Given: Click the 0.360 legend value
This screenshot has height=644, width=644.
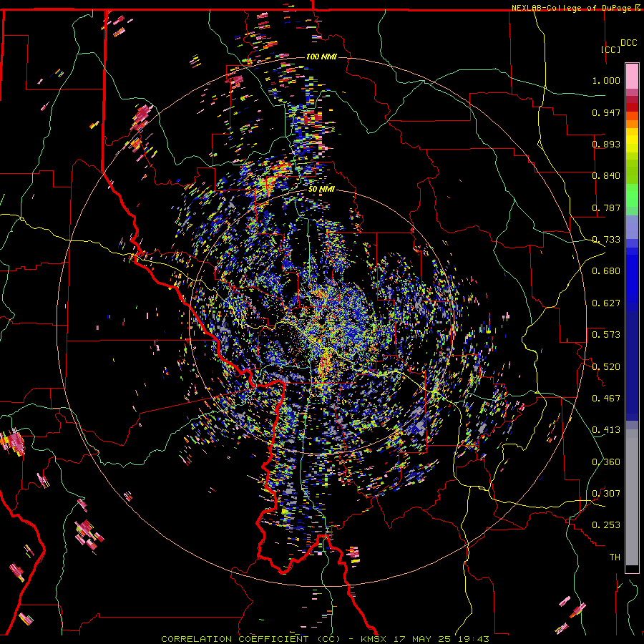Looking at the screenshot, I should click(606, 462).
